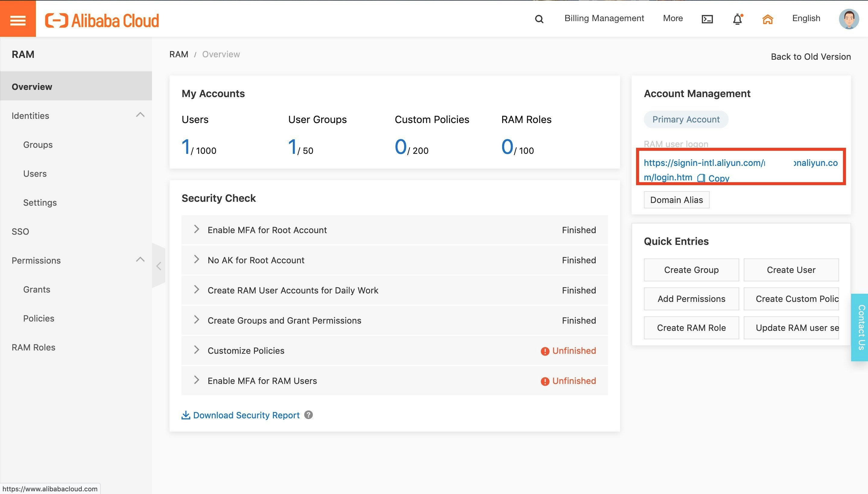Click the Alibaba Cloud logo
Viewport: 868px width, 494px height.
(x=102, y=21)
